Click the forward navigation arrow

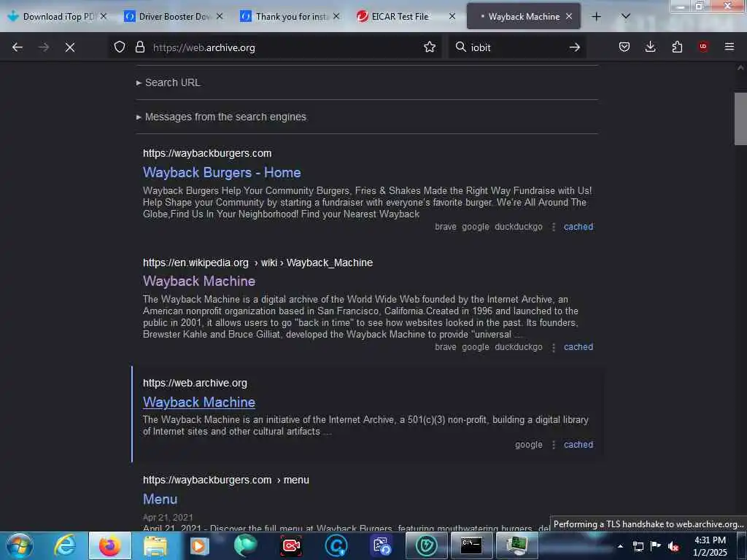[43, 47]
